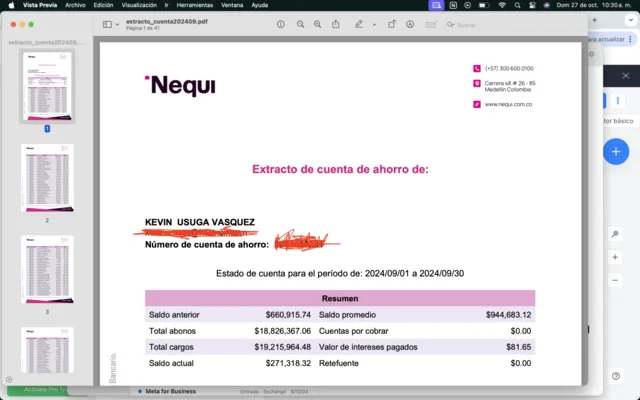This screenshot has height=400, width=640.
Task: Click the Inspector info icon in toolbar
Action: 281,23
